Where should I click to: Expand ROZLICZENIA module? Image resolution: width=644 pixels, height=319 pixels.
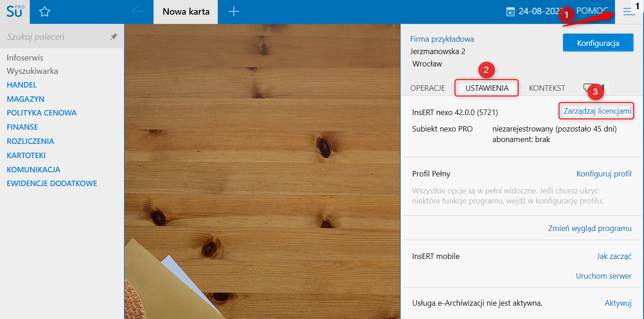click(30, 141)
